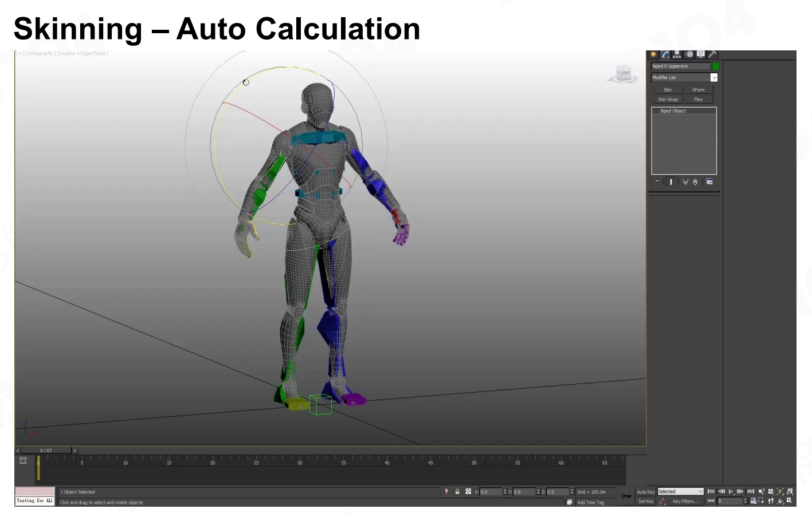Screen dimensions: 812x513
Task: Click the Go to Start icon
Action: (711, 491)
